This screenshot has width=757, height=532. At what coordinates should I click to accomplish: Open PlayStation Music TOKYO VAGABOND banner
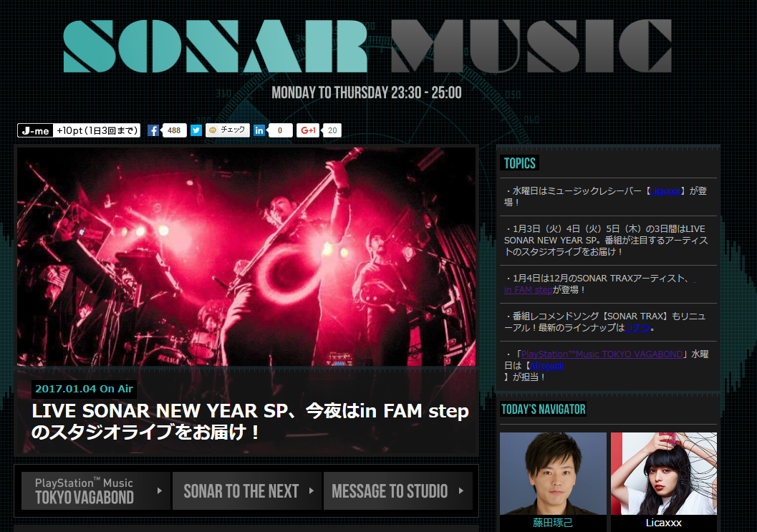click(x=95, y=491)
